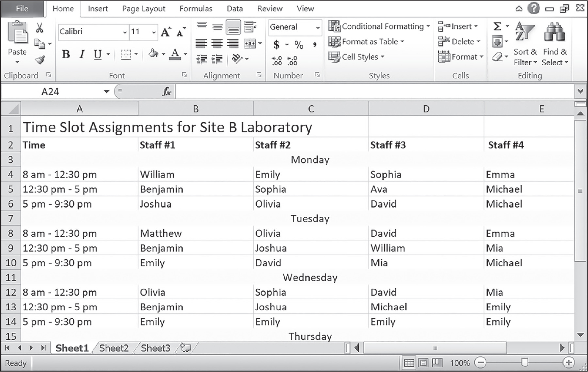
Task: Open Excel Help question mark
Action: pyautogui.click(x=533, y=8)
